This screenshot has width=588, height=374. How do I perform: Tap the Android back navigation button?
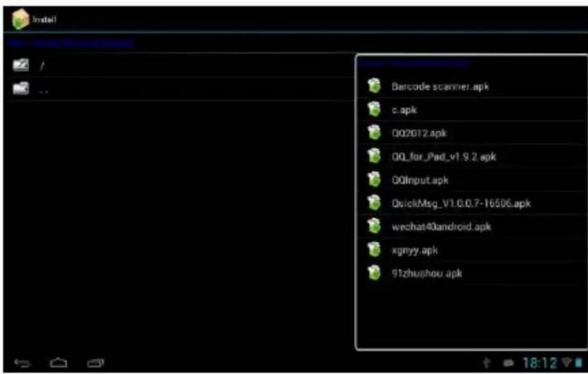coord(23,363)
